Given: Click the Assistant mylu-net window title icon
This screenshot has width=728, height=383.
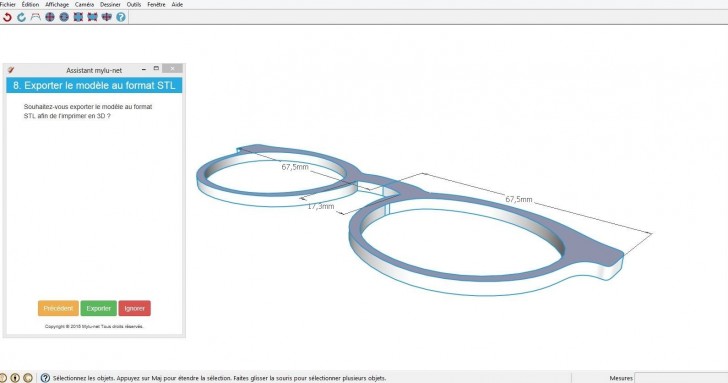Looking at the screenshot, I should point(11,70).
